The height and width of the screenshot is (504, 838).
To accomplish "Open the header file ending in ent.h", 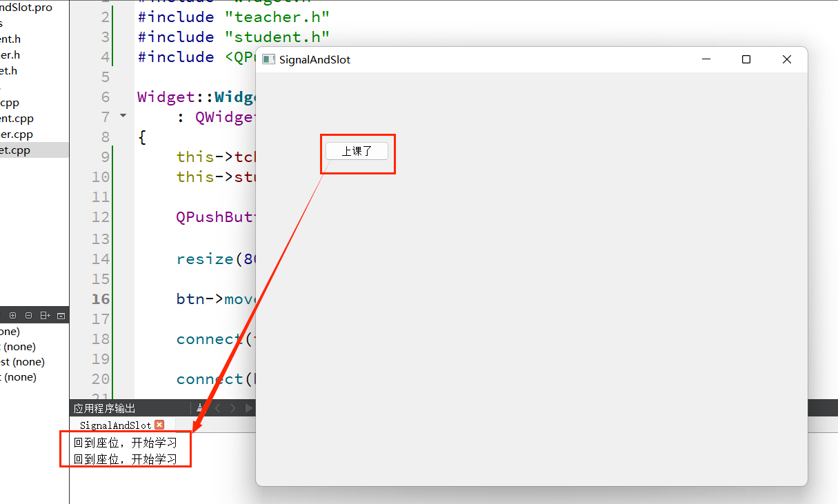I will tap(10, 39).
